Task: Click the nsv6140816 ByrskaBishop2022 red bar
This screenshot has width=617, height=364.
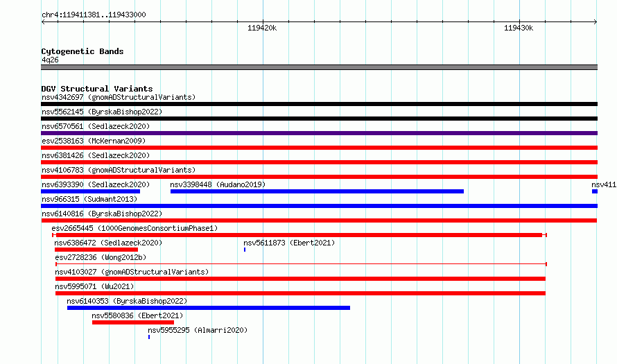Action: point(319,220)
